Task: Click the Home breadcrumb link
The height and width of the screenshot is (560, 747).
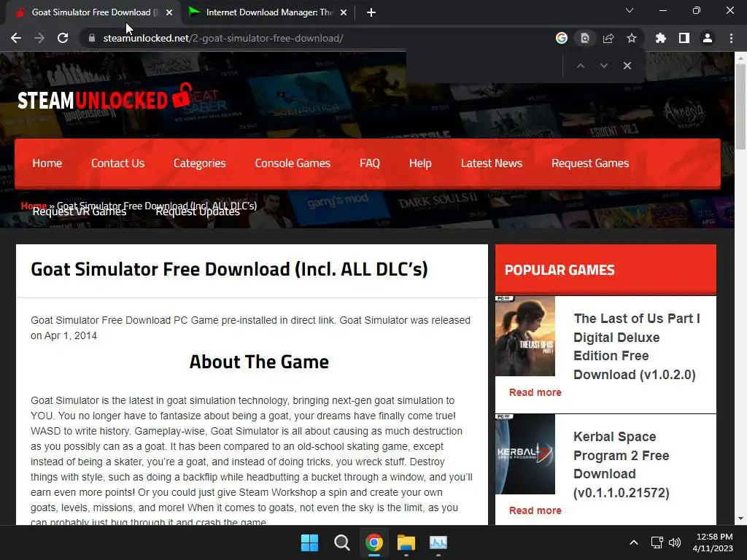Action: (34, 205)
